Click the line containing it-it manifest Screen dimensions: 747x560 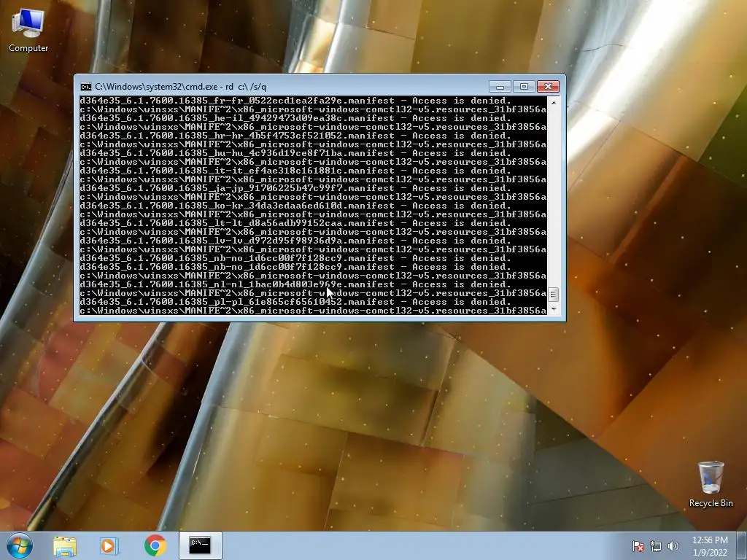point(295,171)
